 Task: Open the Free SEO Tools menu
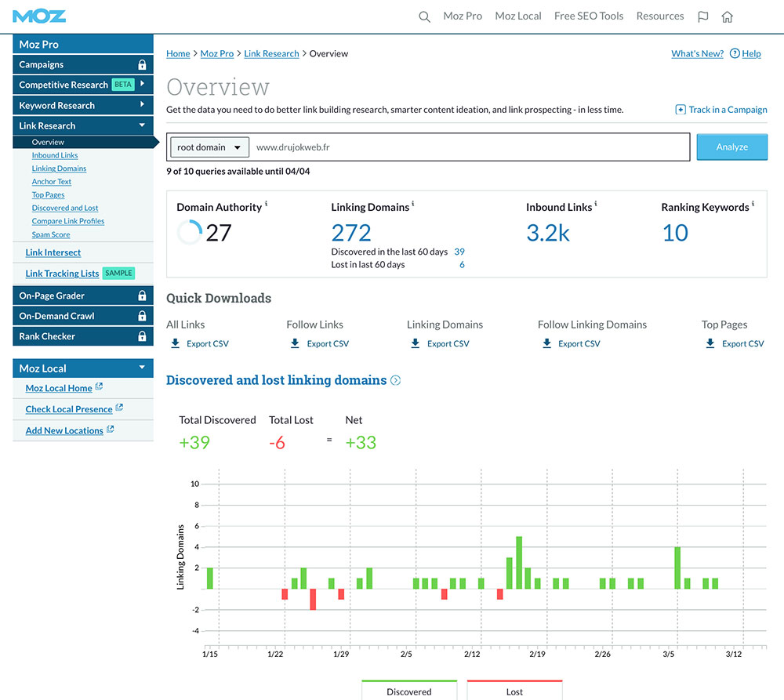(589, 16)
